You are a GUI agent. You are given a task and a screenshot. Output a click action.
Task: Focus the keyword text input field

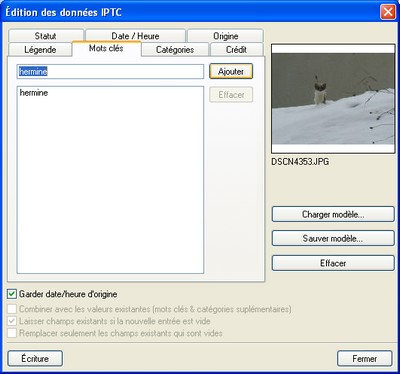coord(110,72)
